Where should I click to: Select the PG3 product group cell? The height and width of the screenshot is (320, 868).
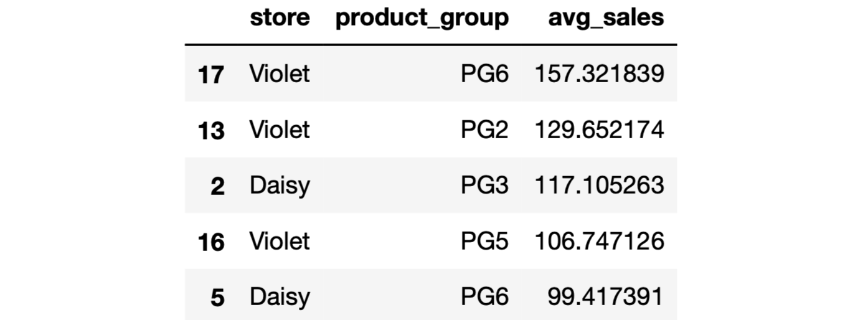[484, 186]
